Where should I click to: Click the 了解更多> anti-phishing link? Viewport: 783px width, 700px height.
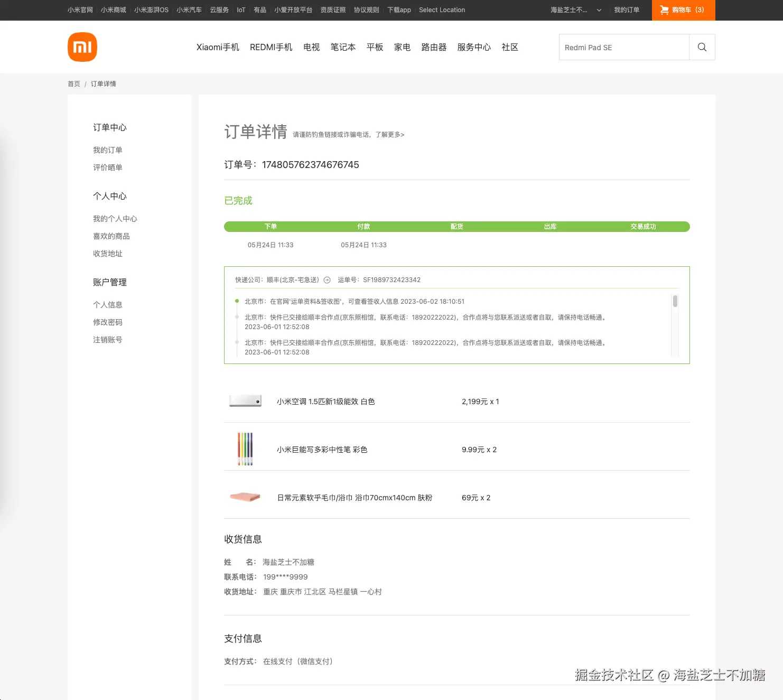click(390, 135)
